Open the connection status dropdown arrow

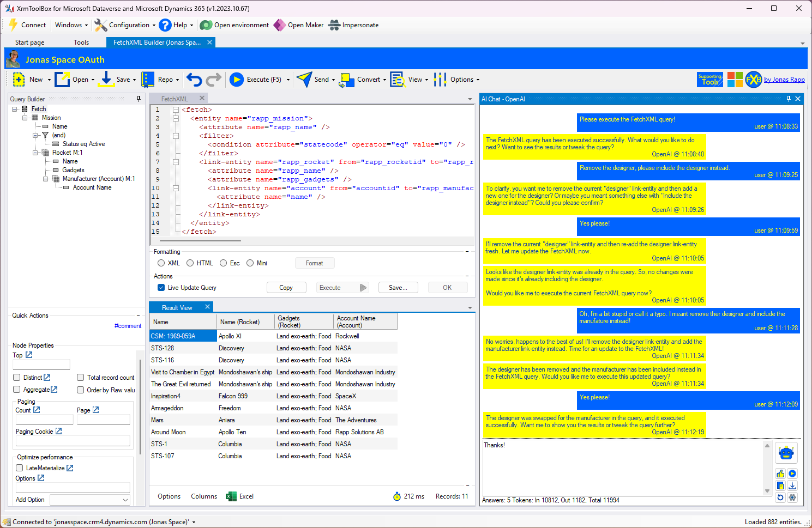(194, 522)
